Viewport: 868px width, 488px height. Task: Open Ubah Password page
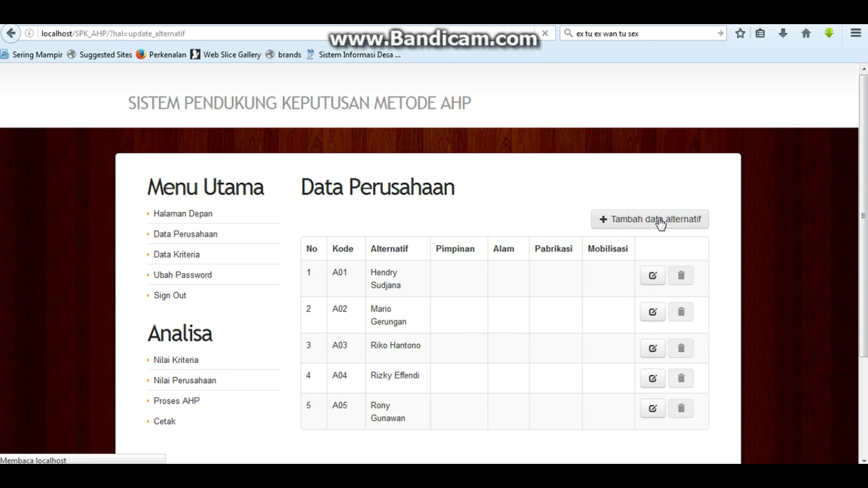[x=182, y=275]
